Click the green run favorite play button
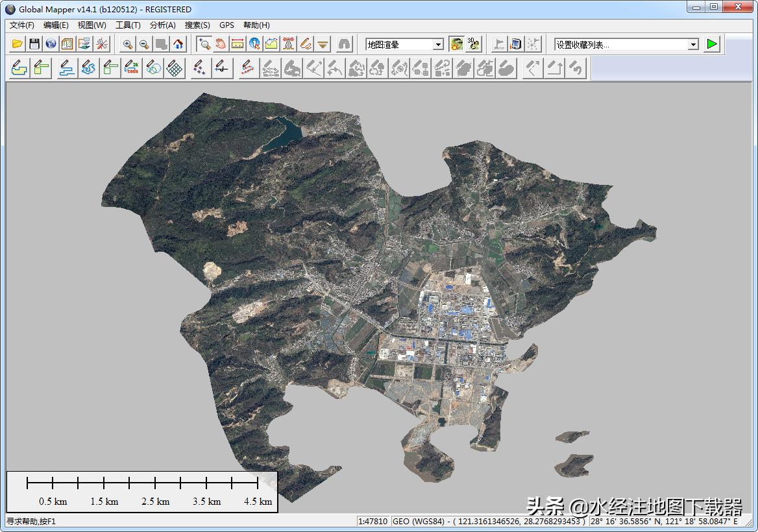This screenshot has height=532, width=758. [x=713, y=44]
